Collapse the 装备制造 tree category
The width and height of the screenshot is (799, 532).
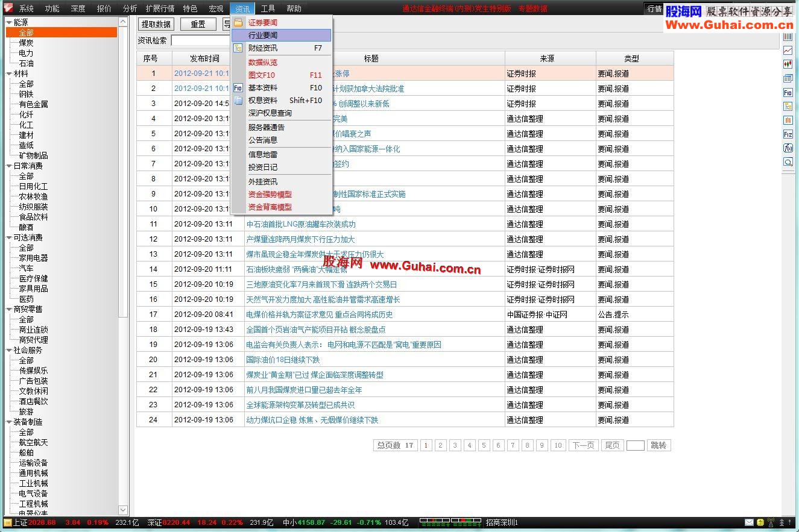pyautogui.click(x=9, y=422)
